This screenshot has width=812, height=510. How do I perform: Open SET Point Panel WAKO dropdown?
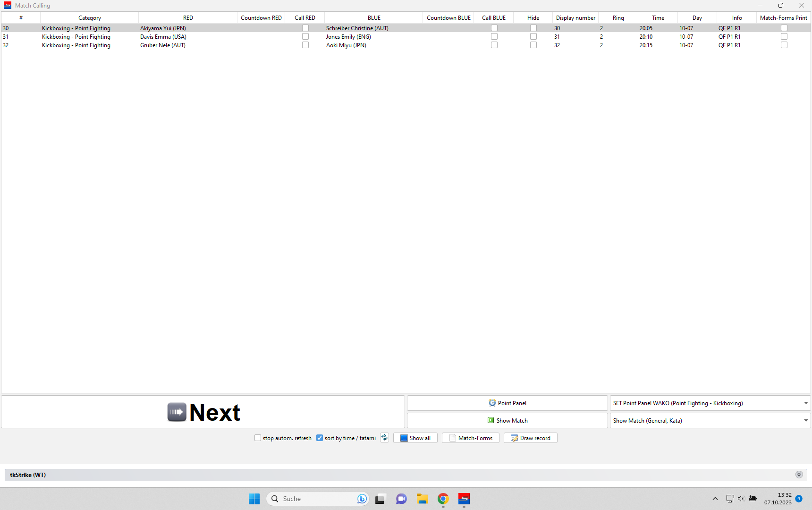(x=710, y=403)
